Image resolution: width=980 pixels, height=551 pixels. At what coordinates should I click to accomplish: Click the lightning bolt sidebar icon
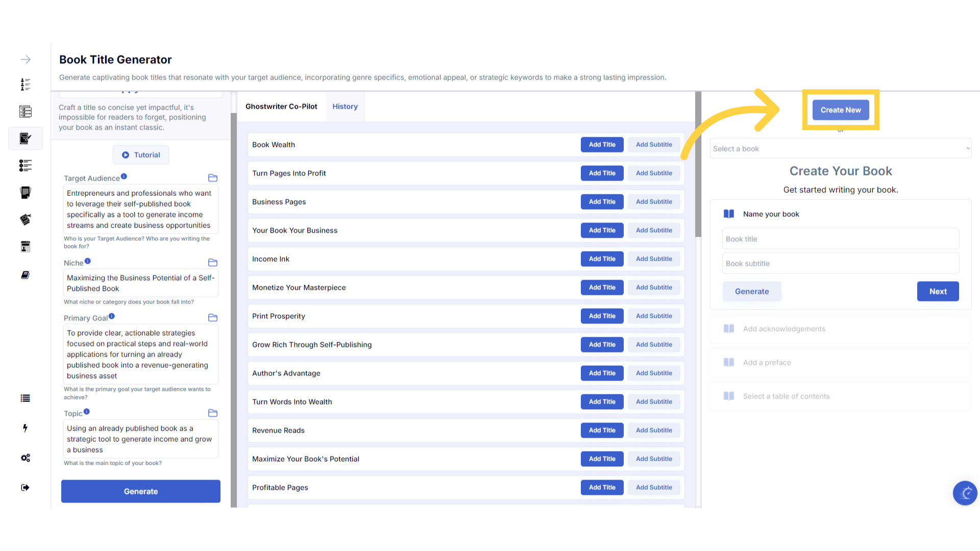(x=25, y=428)
